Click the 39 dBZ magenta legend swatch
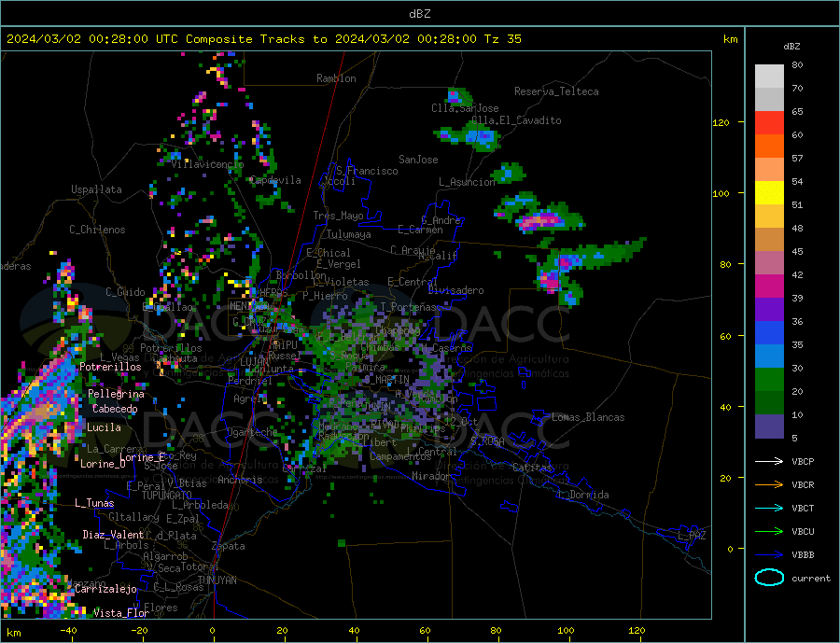The image size is (840, 643). pyautogui.click(x=769, y=287)
